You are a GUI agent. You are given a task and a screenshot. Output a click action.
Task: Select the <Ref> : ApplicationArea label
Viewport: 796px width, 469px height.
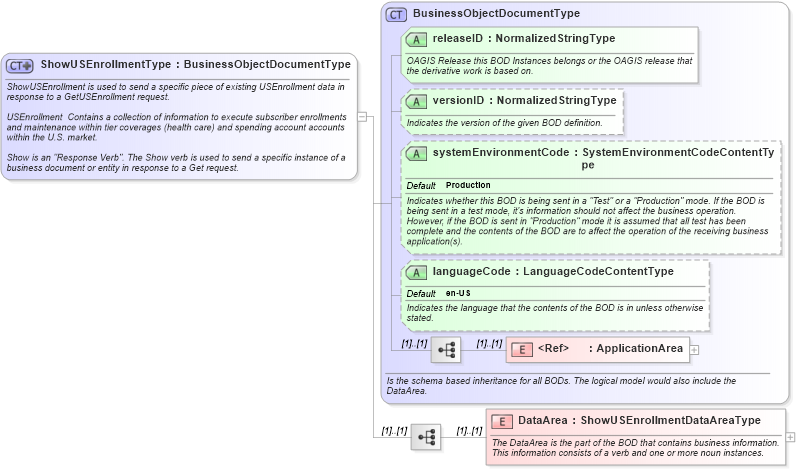coord(610,349)
